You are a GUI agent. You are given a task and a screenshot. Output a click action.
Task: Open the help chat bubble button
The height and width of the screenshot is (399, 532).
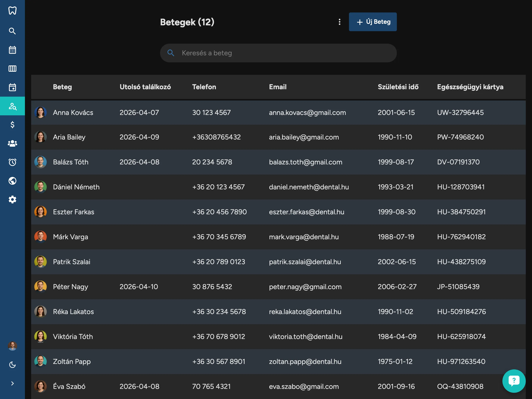point(514,381)
